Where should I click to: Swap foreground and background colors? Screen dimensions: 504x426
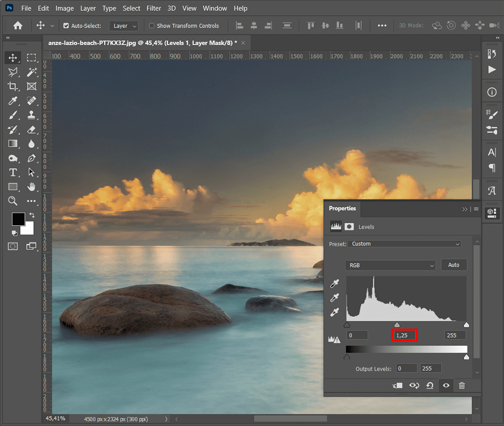click(x=32, y=215)
